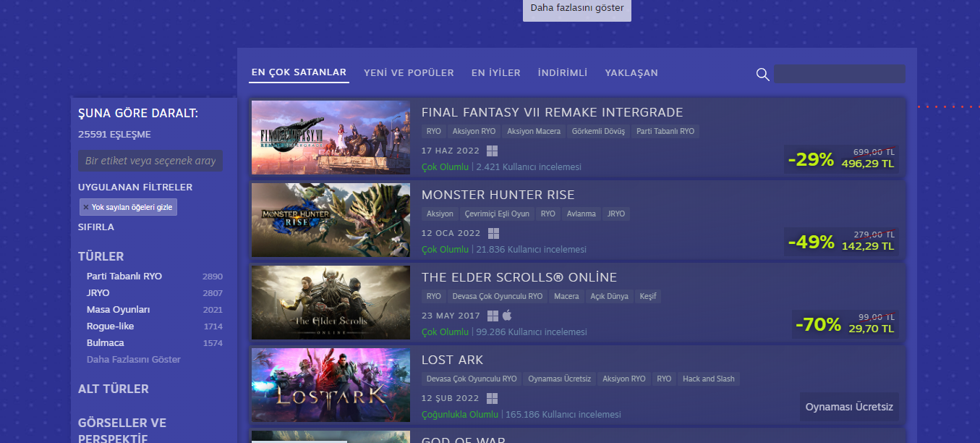The width and height of the screenshot is (980, 443).
Task: Filter by Bulmaca genre
Action: pyautogui.click(x=106, y=343)
